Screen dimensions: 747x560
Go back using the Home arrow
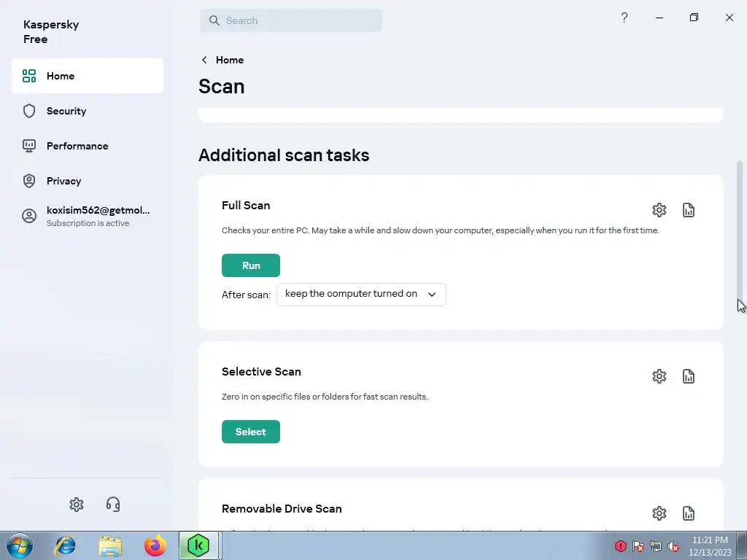(x=204, y=60)
